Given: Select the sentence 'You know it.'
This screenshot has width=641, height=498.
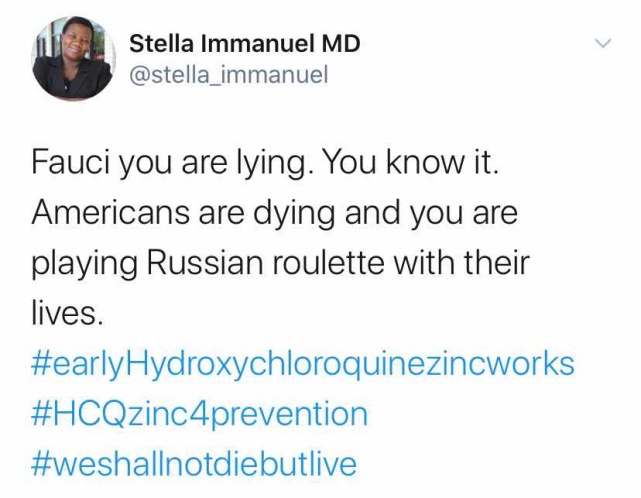Looking at the screenshot, I should 414,163.
